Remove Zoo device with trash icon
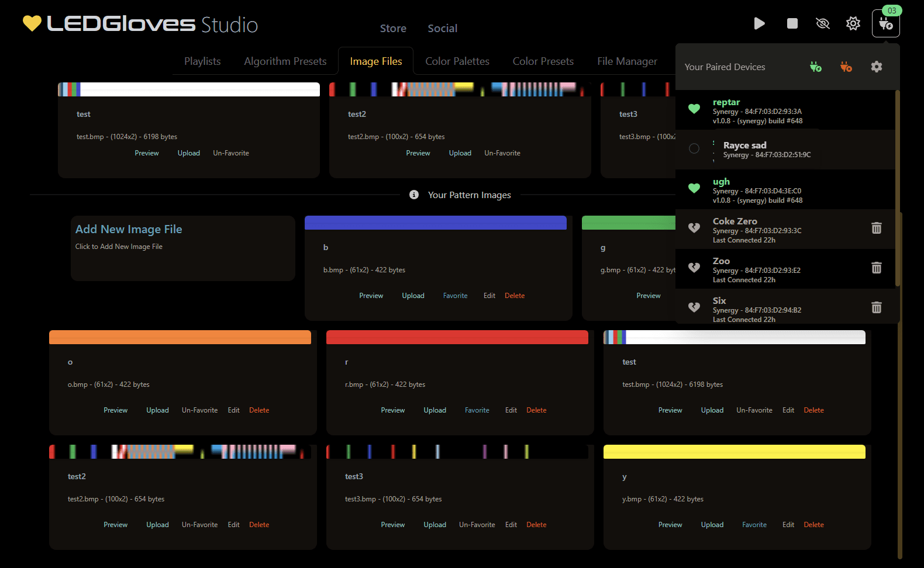 point(876,268)
